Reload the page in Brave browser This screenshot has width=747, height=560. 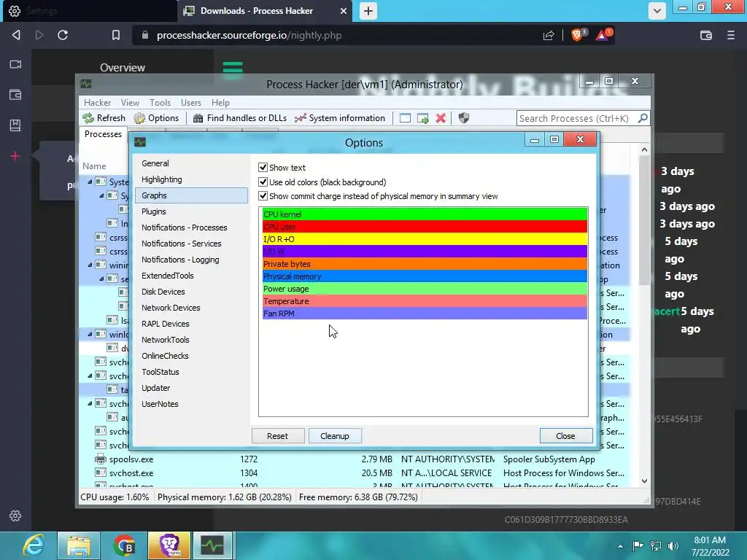(63, 35)
